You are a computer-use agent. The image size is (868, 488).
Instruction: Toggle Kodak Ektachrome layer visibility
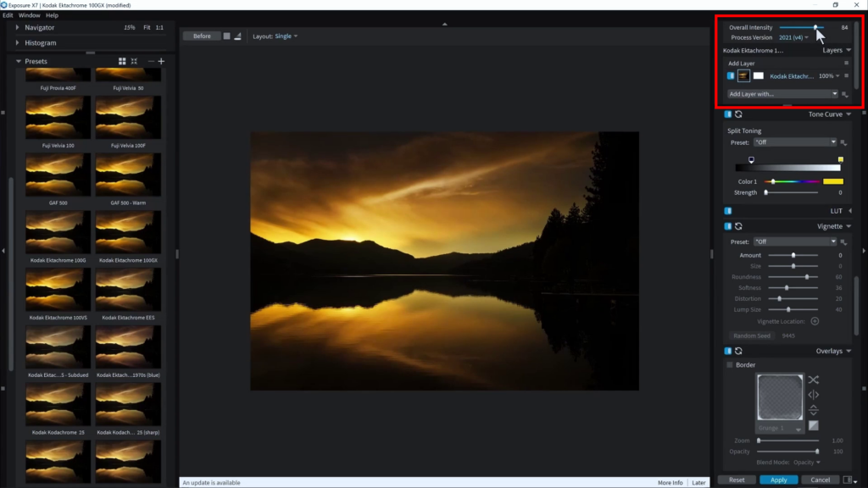(731, 76)
